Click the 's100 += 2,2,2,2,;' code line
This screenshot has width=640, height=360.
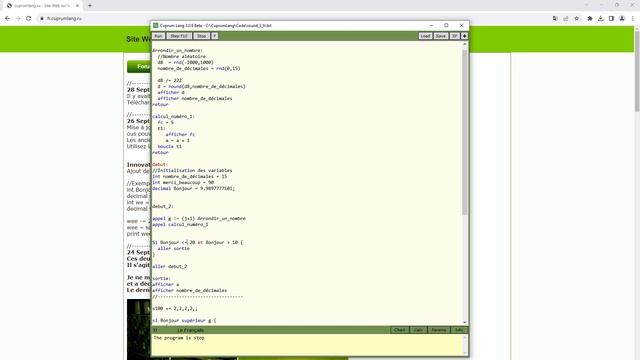(175, 308)
